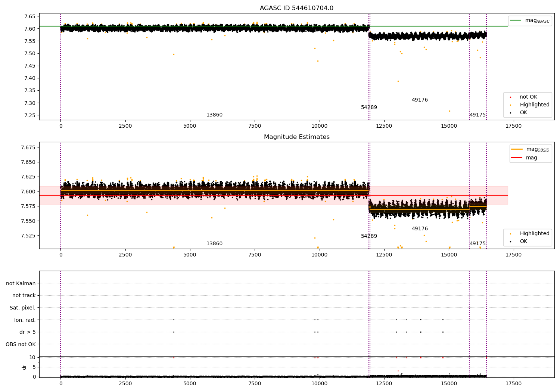
Task: Click y-axis tick "7.50" in AGASC ID plot
Action: 30,53
